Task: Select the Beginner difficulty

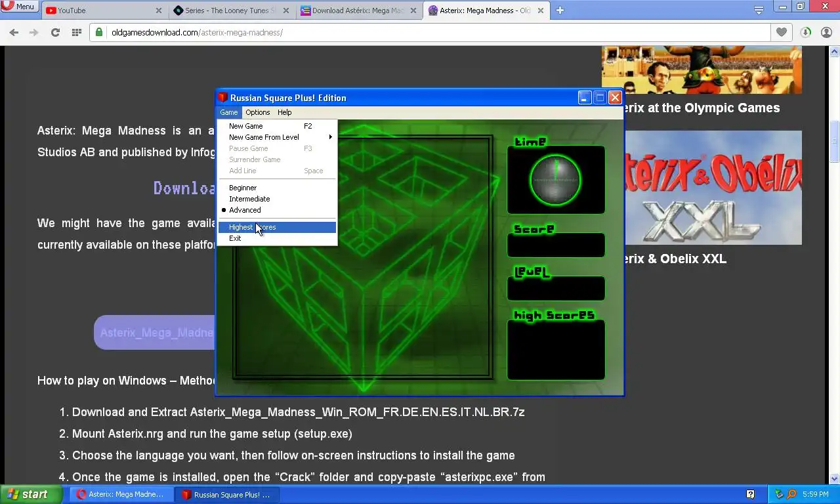Action: coord(277,188)
